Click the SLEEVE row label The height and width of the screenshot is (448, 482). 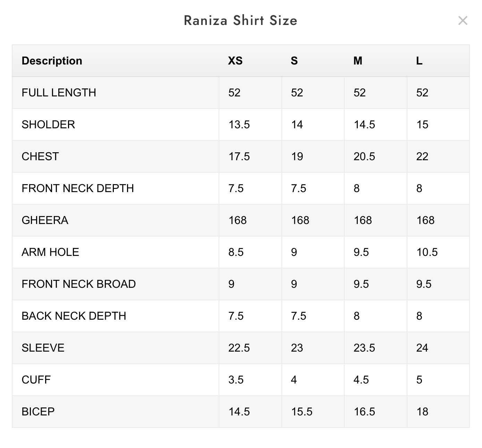coord(43,348)
